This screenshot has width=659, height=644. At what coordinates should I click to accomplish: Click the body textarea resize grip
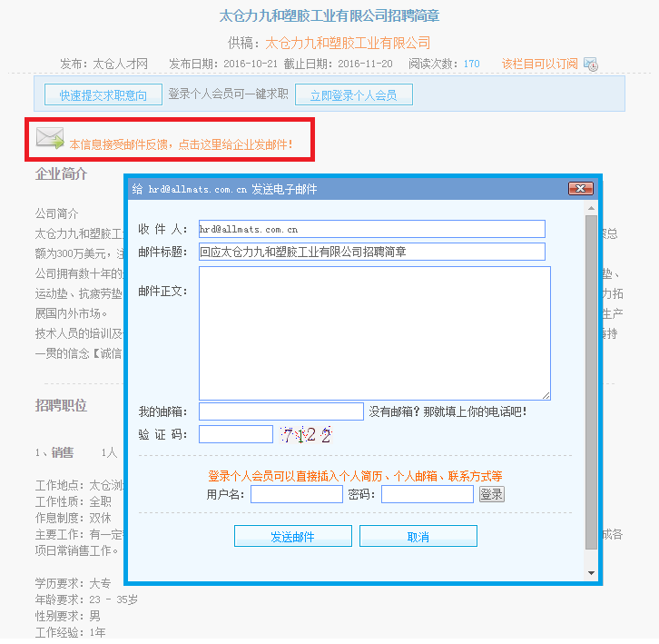coord(546,395)
